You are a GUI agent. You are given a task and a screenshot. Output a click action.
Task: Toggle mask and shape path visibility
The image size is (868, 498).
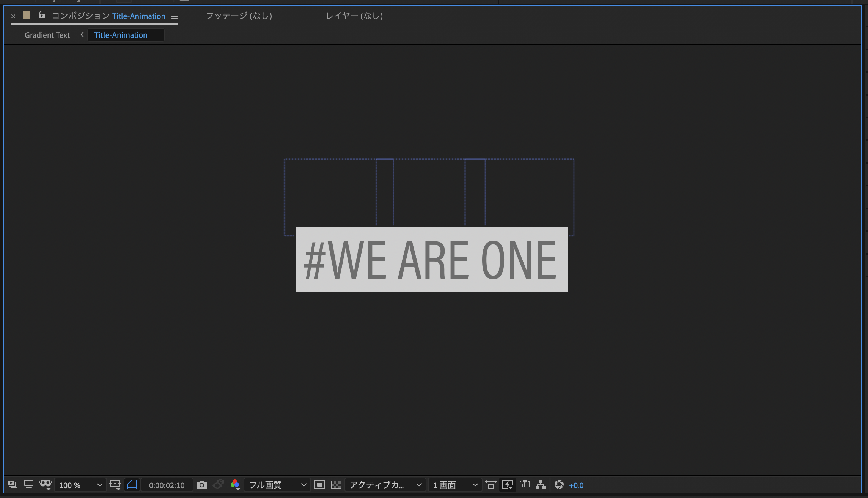tap(132, 485)
